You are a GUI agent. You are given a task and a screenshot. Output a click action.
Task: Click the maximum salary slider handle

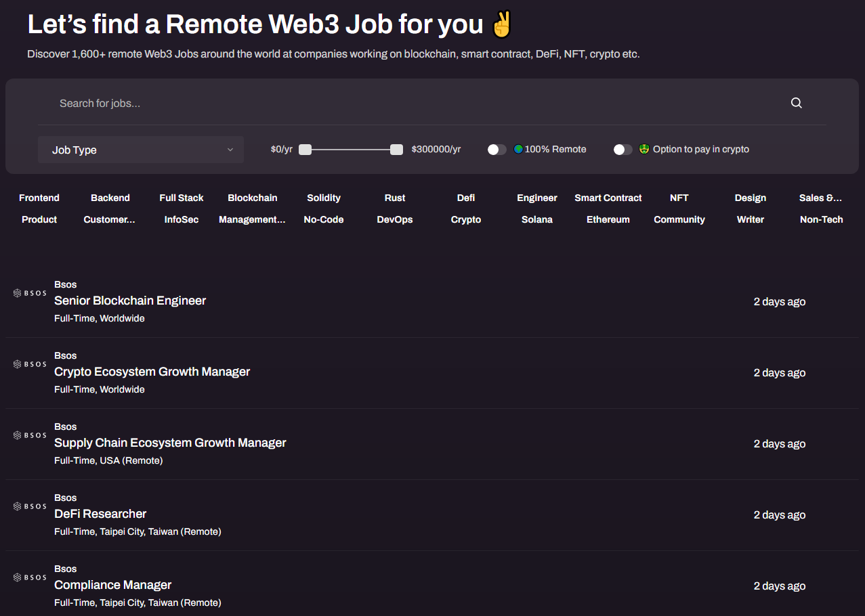pos(397,150)
